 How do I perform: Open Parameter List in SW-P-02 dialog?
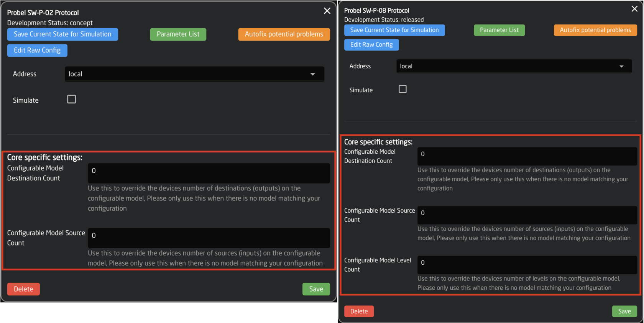pos(178,34)
